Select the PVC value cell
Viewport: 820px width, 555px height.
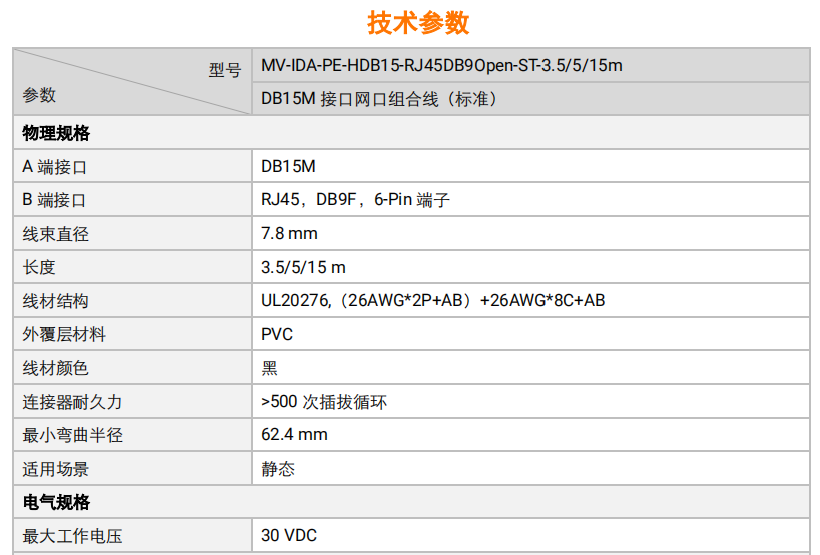click(277, 335)
